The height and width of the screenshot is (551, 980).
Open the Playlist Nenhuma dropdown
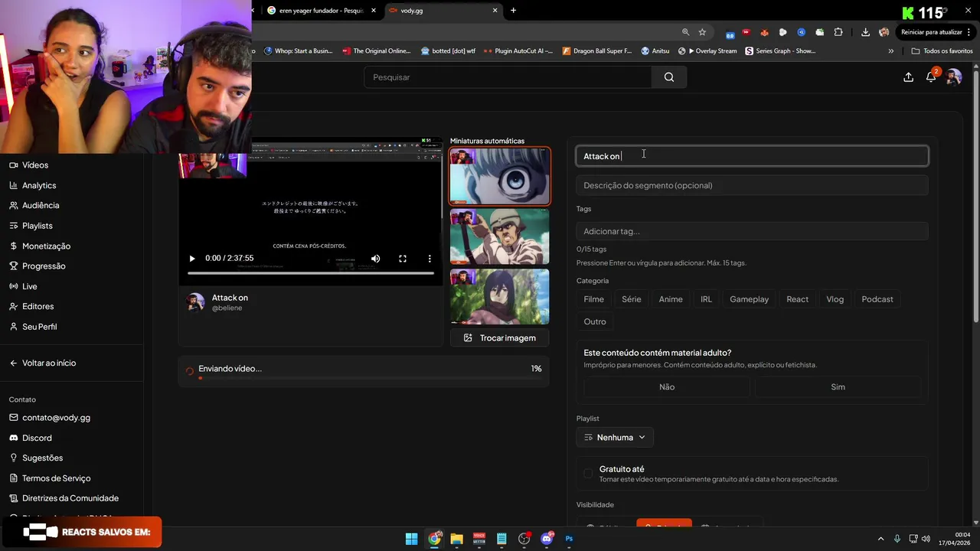point(615,438)
